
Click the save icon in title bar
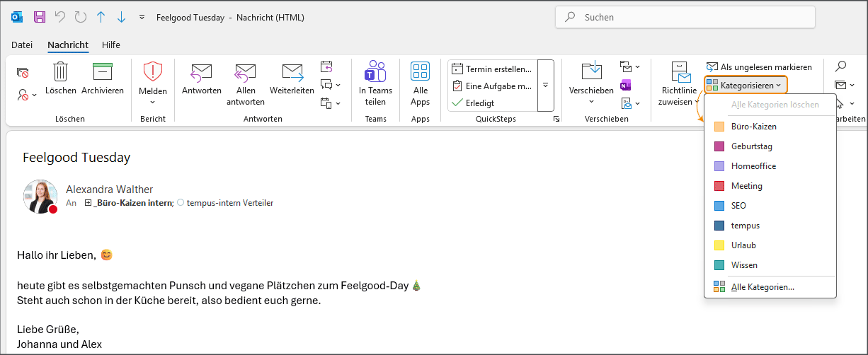[x=40, y=17]
